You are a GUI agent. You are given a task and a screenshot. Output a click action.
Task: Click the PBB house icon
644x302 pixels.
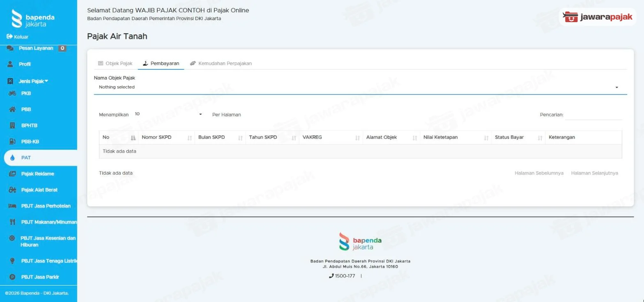tap(12, 109)
